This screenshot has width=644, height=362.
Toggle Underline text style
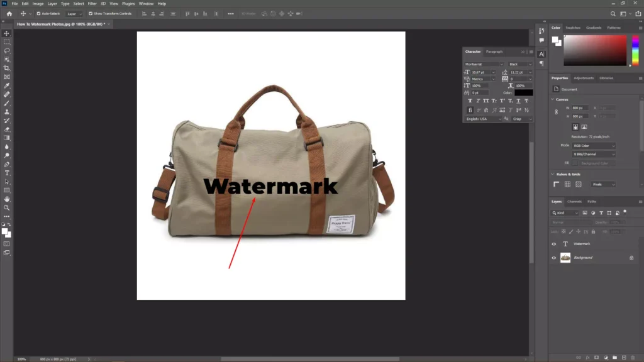[x=518, y=101]
